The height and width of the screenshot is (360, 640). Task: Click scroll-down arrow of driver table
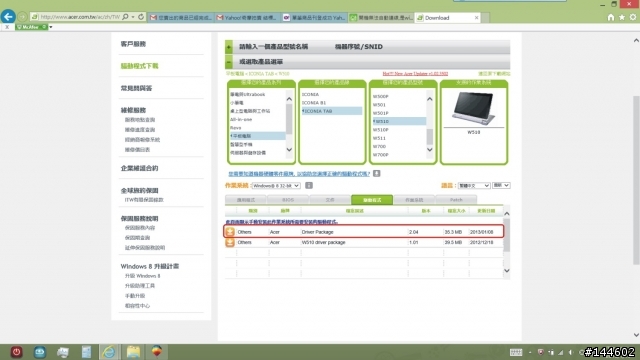(507, 271)
